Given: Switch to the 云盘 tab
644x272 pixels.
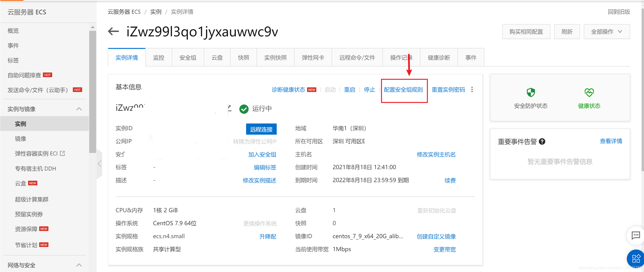Looking at the screenshot, I should (217, 57).
